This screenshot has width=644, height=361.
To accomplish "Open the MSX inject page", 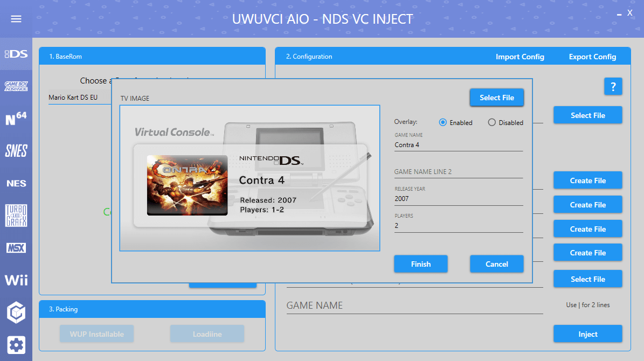I will pyautogui.click(x=16, y=248).
